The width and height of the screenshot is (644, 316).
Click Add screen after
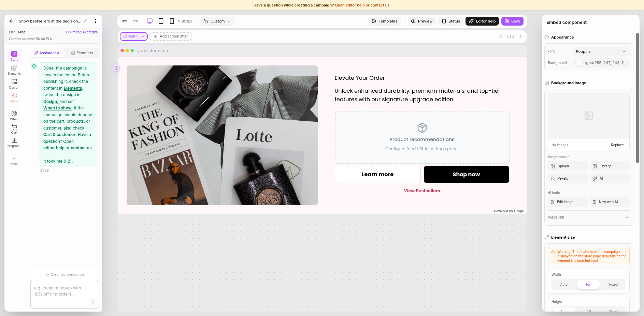click(x=171, y=36)
